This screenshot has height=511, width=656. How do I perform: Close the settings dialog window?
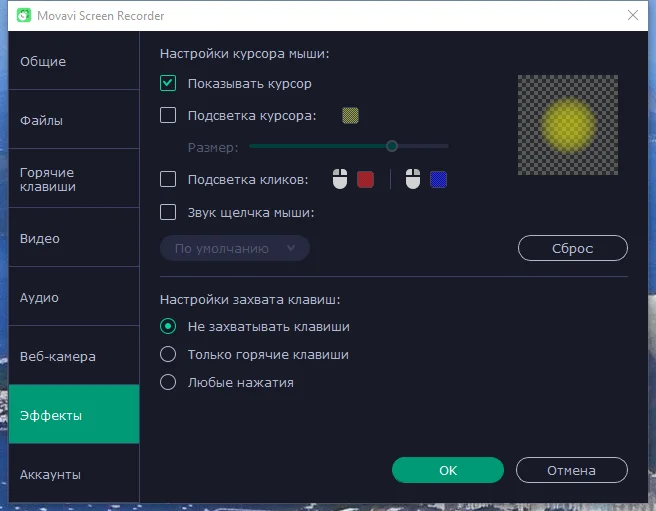pyautogui.click(x=633, y=15)
